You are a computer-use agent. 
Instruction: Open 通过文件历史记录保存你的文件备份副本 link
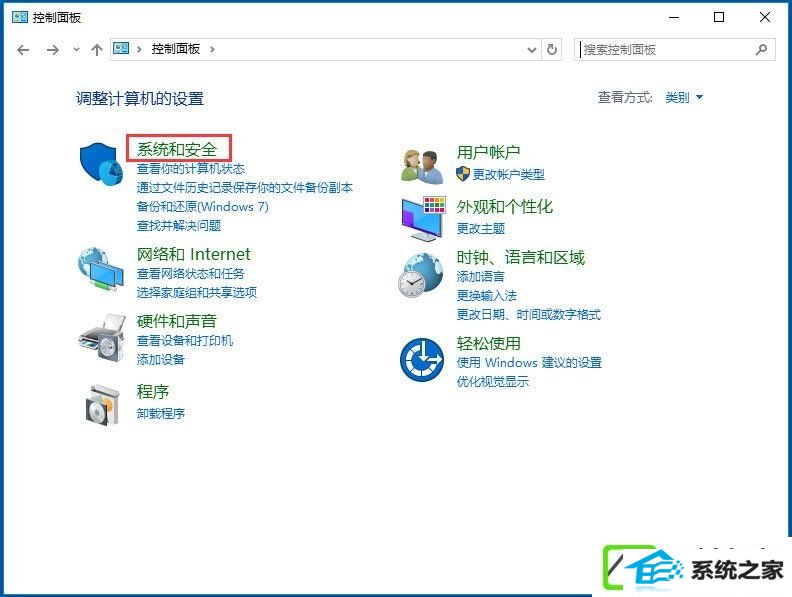(244, 187)
